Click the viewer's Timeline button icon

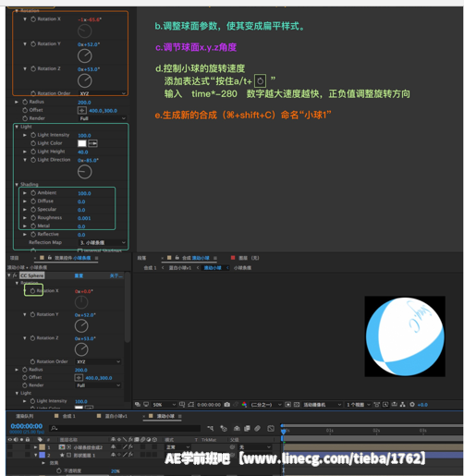(x=394, y=405)
